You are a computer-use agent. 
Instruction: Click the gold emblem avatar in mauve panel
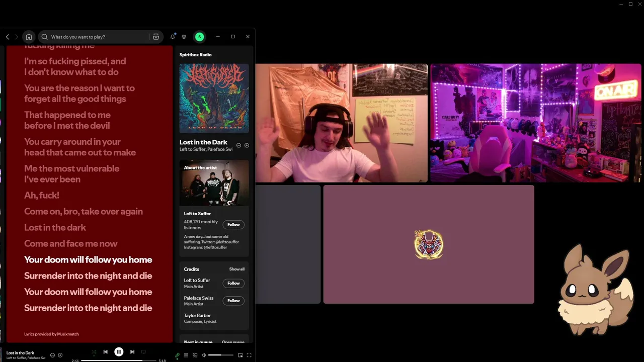(x=429, y=244)
